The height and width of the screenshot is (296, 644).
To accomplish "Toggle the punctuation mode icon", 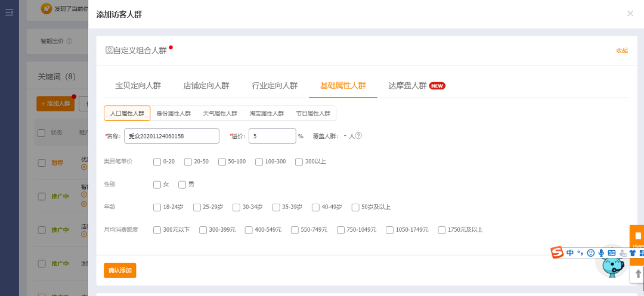I will tap(580, 253).
